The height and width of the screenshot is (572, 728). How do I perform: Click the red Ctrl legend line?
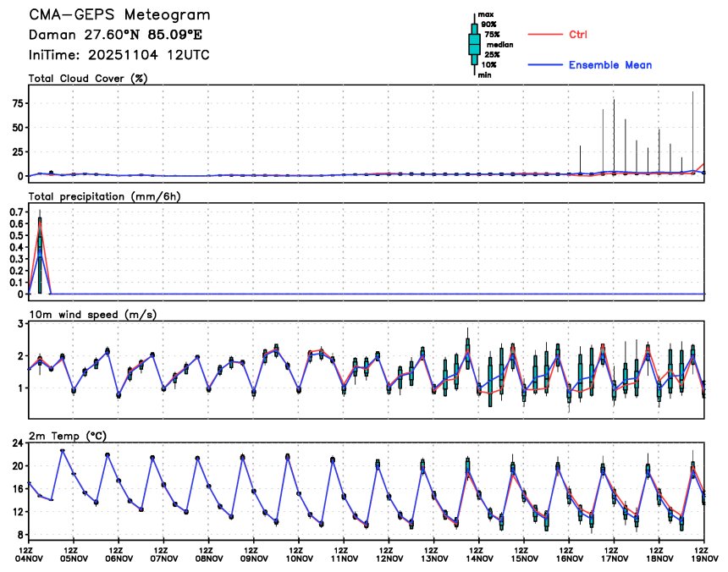pos(544,35)
